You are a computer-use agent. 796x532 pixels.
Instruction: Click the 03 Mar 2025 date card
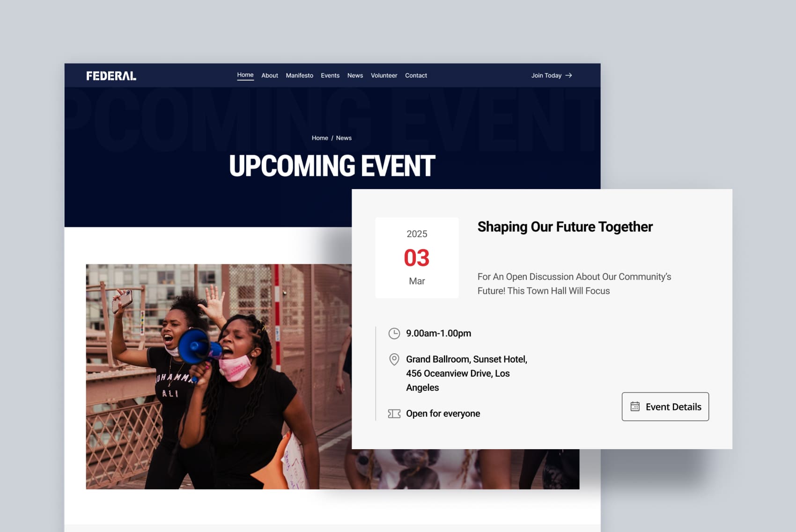pos(417,257)
